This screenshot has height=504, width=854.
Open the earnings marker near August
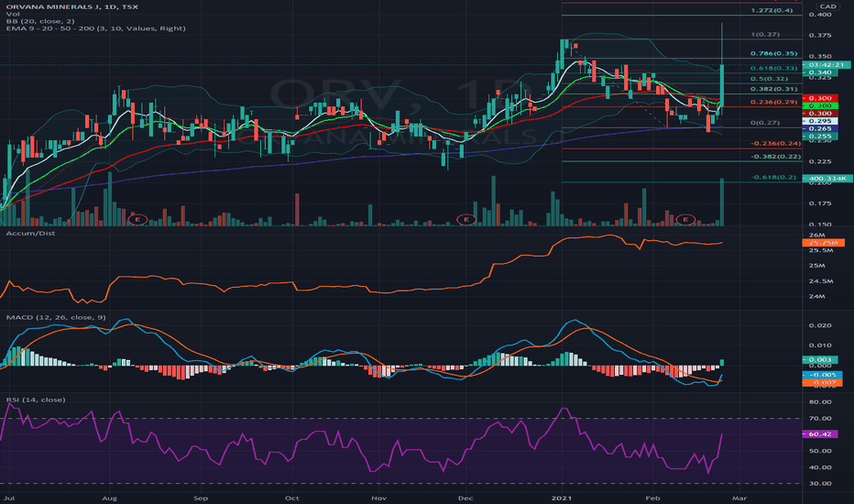click(137, 220)
